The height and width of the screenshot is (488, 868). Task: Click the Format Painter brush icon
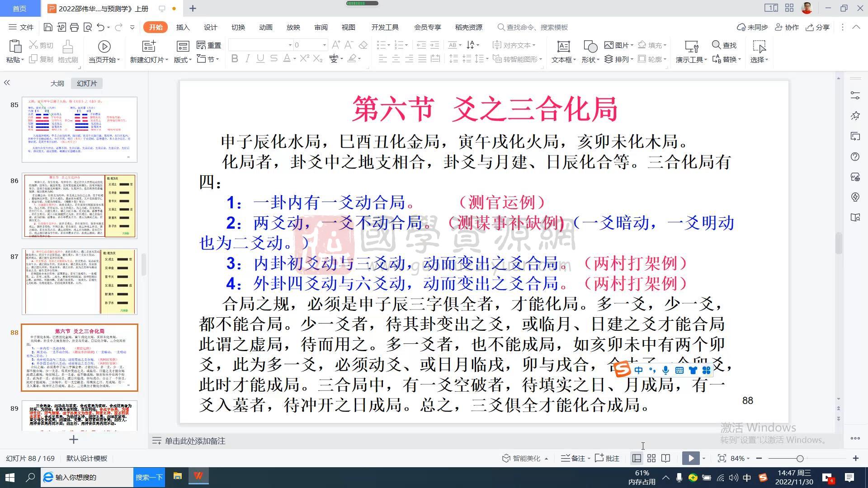[x=68, y=46]
